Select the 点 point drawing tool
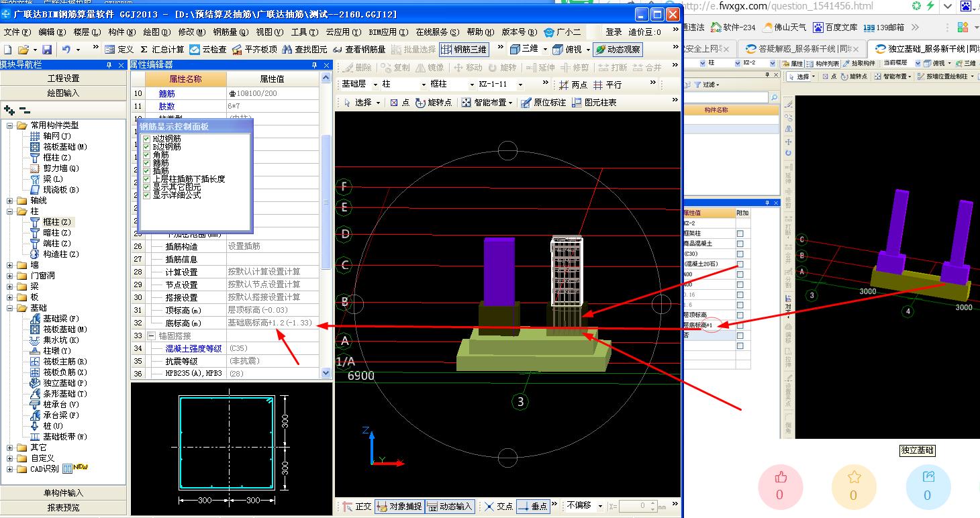This screenshot has height=518, width=980. pos(400,103)
